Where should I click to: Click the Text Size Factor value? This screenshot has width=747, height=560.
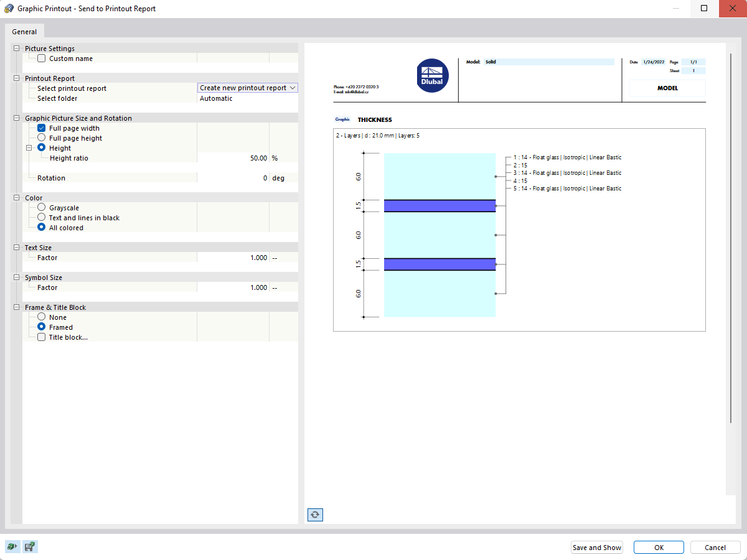[x=233, y=258]
